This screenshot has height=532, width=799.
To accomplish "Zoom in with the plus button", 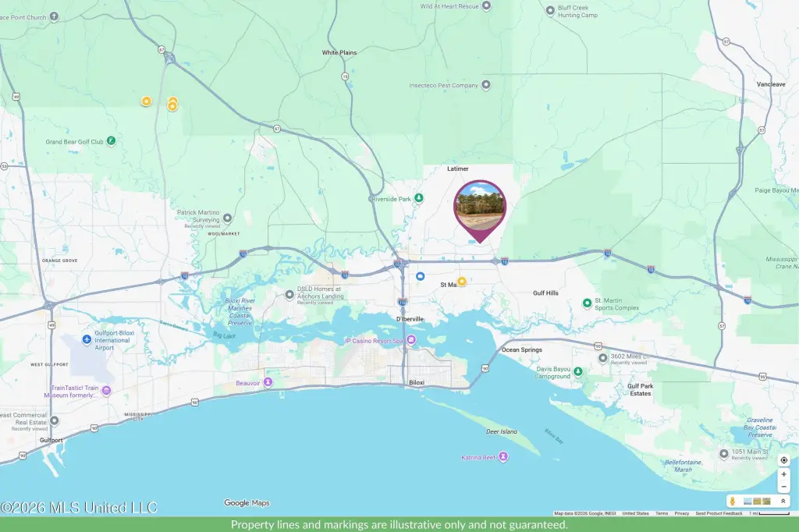I will [783, 474].
